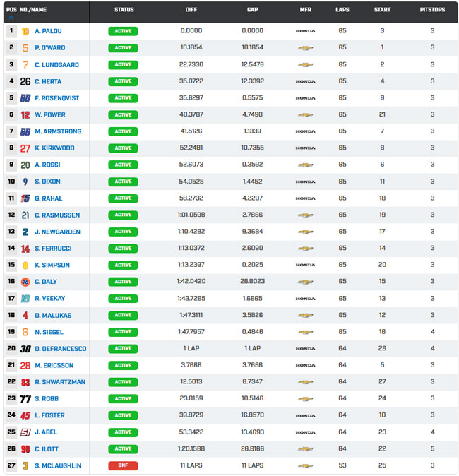
Task: Click the number 20 car icon for A. Rossi
Action: click(x=25, y=165)
